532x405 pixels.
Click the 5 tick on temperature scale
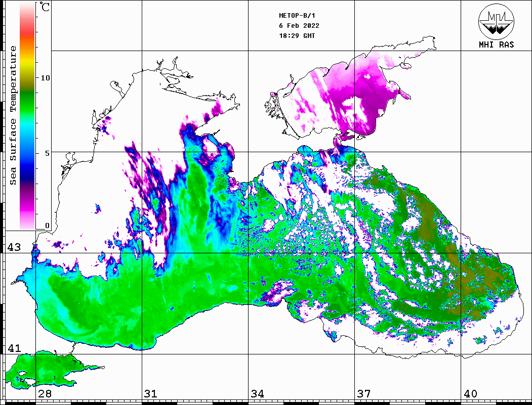pyautogui.click(x=47, y=153)
